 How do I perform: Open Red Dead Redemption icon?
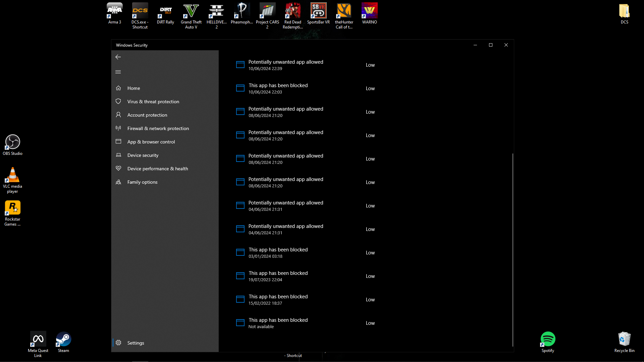pyautogui.click(x=293, y=16)
